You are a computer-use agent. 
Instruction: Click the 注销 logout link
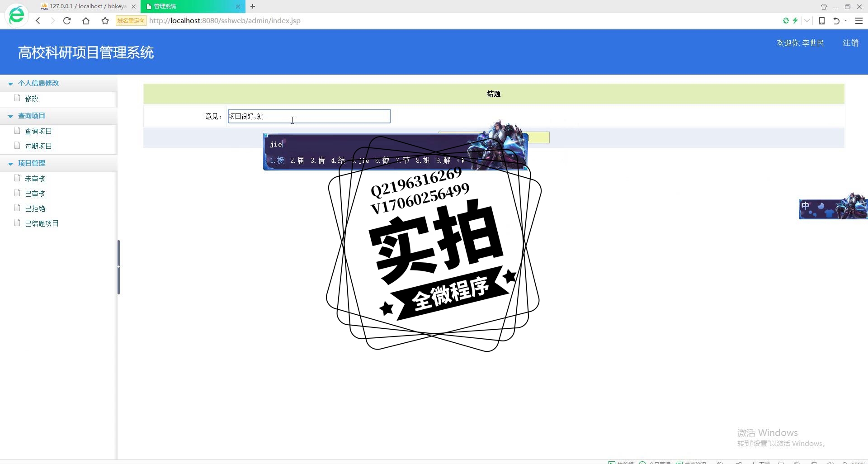coord(850,43)
